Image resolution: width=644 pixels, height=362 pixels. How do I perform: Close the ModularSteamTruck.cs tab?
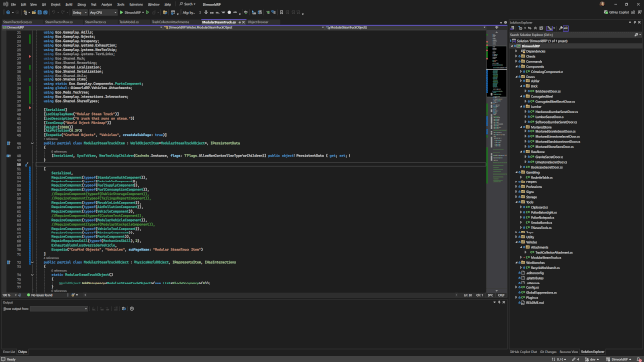coord(244,22)
